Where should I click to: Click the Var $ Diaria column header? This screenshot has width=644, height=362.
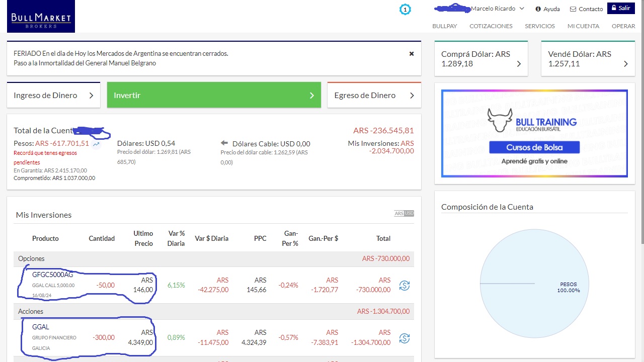click(x=212, y=238)
